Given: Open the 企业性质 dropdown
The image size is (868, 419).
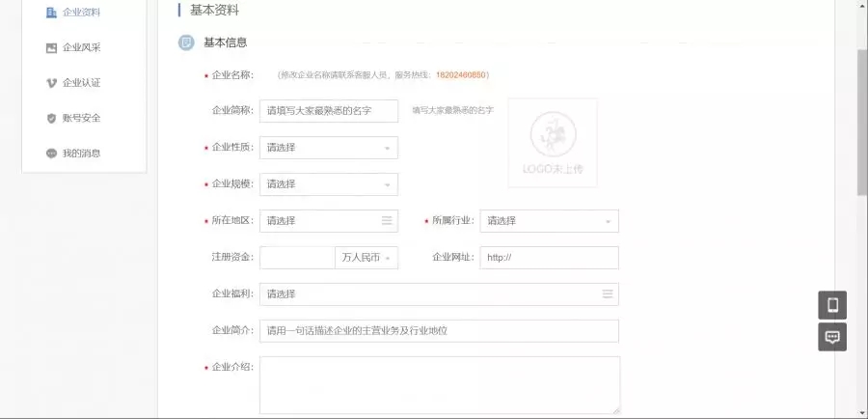Looking at the screenshot, I should [328, 148].
